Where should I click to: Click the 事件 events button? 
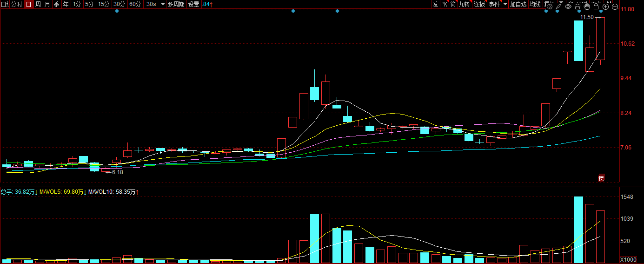[494, 4]
